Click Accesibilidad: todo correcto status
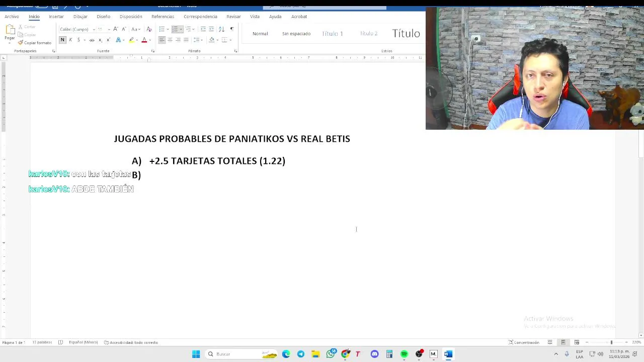Image resolution: width=644 pixels, height=362 pixels. pos(131,342)
